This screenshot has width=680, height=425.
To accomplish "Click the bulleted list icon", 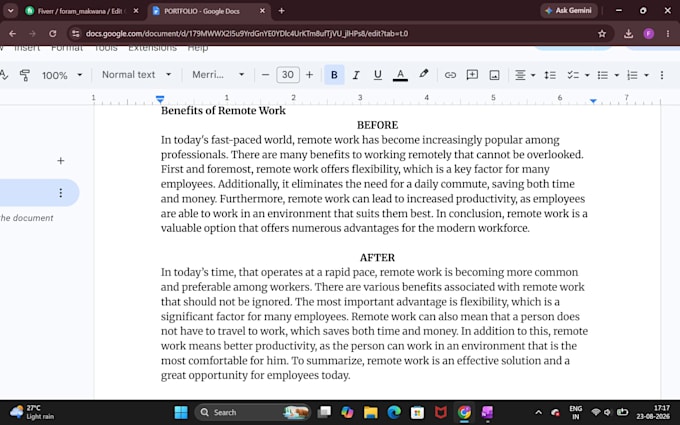I will (603, 75).
